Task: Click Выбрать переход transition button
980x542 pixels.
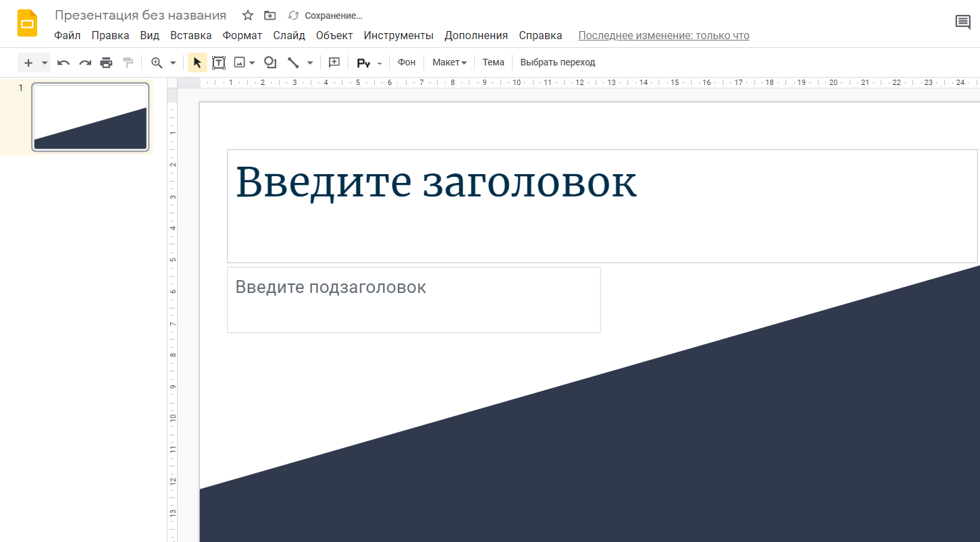Action: tap(558, 62)
